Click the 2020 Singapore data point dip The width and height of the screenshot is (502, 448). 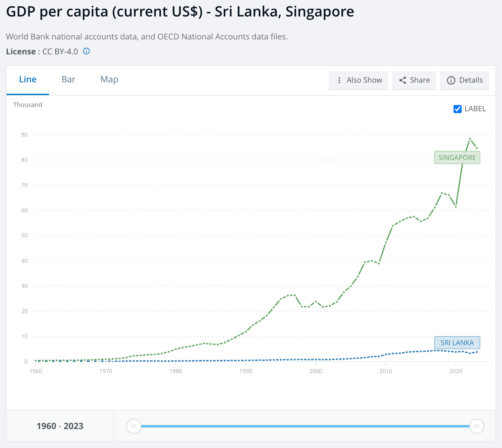456,207
